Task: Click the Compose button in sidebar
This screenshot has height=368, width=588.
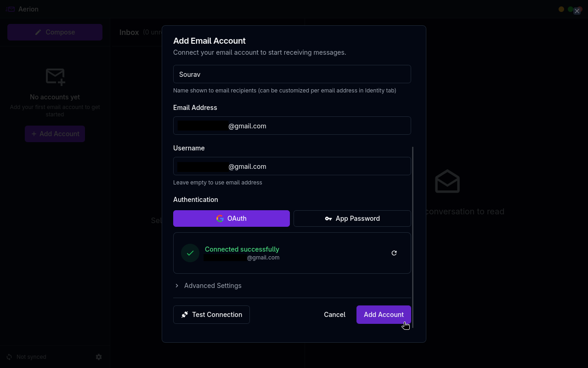Action: click(55, 32)
